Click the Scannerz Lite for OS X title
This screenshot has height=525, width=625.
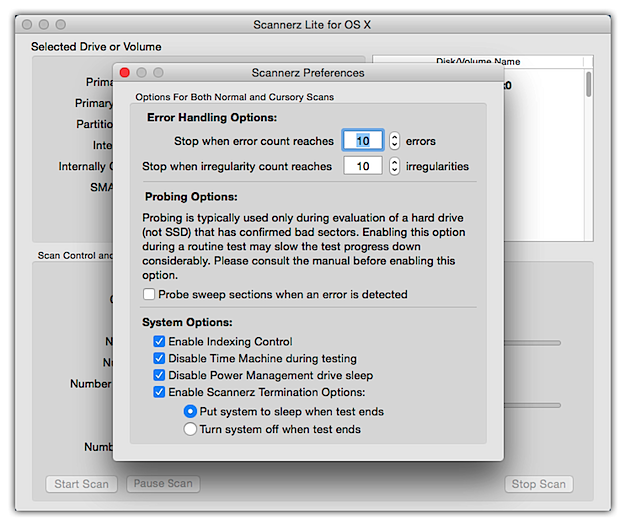[x=312, y=25]
